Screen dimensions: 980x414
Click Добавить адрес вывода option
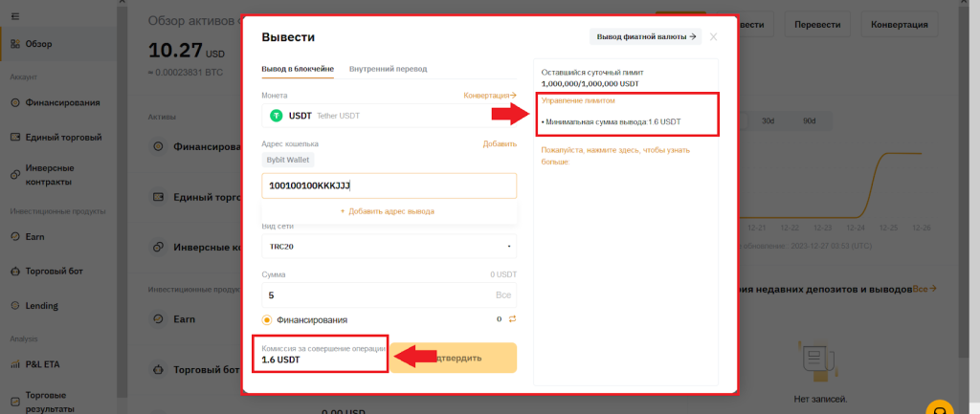[x=388, y=211]
